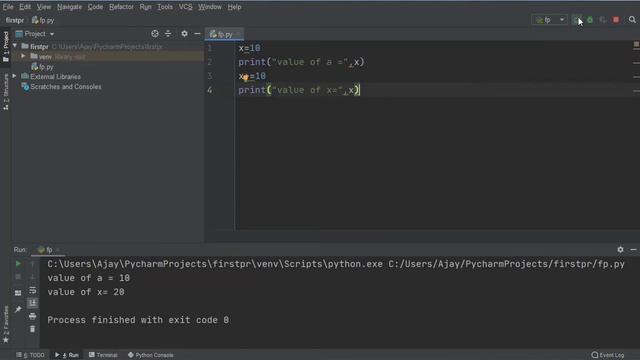Select Scratches and Consoles item
Image resolution: width=640 pixels, height=360 pixels.
click(x=61, y=87)
